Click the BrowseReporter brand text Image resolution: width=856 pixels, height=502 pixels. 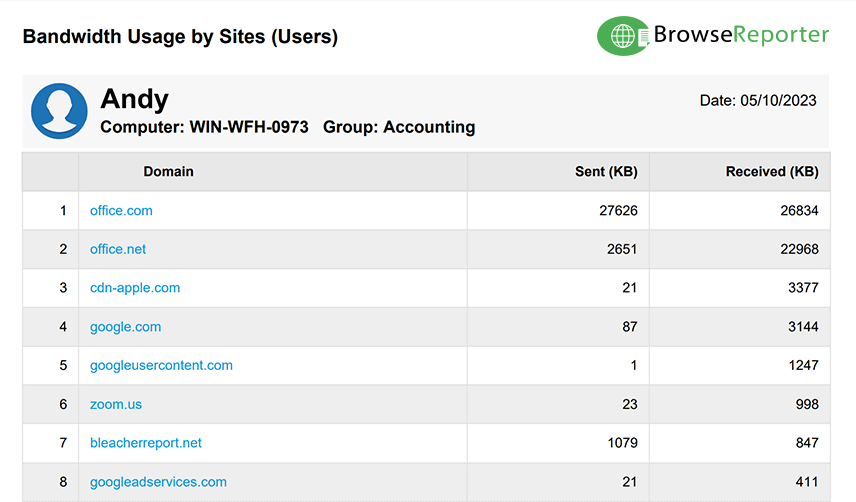coord(741,35)
